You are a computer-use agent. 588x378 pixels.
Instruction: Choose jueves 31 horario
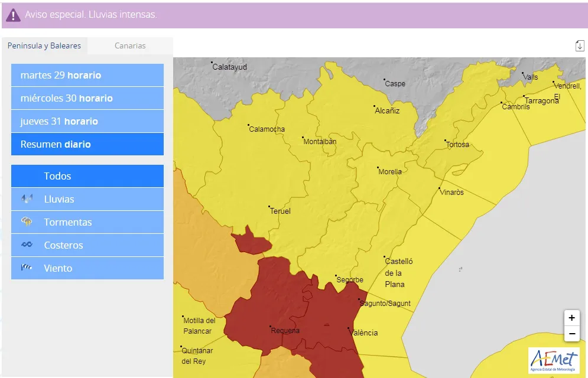[x=87, y=121]
